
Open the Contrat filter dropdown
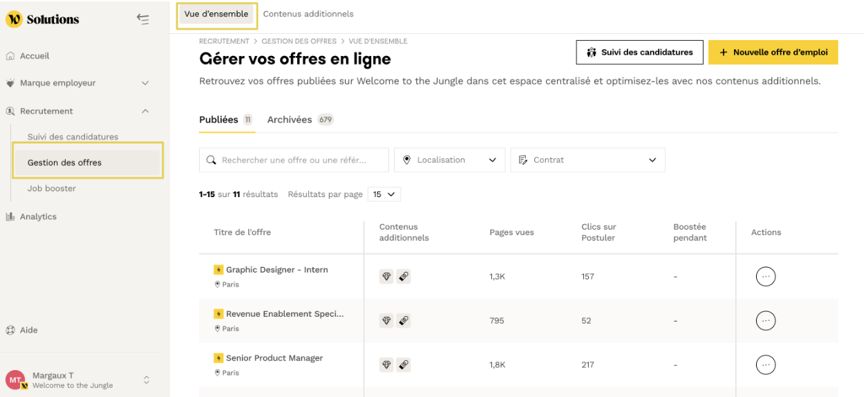[x=587, y=160]
